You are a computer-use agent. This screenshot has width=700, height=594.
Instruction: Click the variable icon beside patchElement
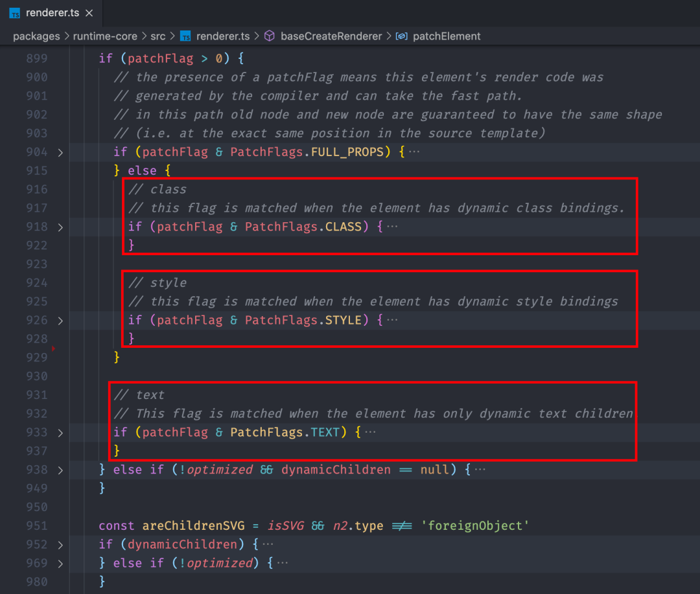[x=401, y=36]
